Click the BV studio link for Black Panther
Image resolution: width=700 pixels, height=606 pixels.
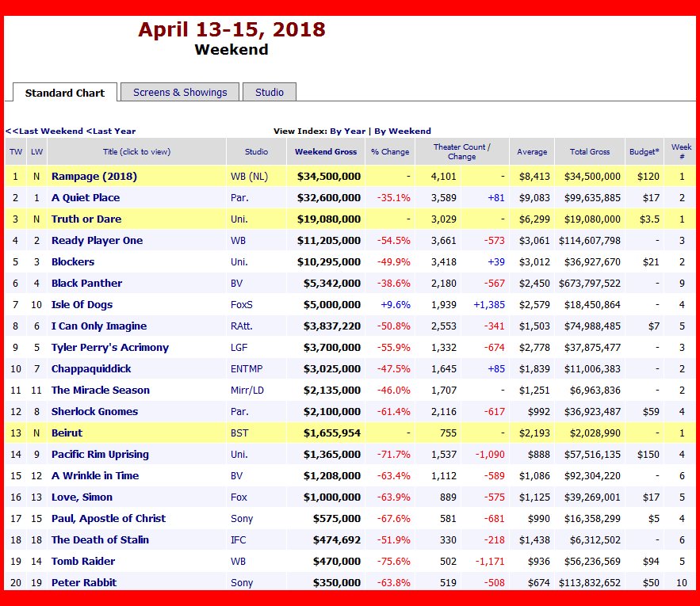point(236,284)
